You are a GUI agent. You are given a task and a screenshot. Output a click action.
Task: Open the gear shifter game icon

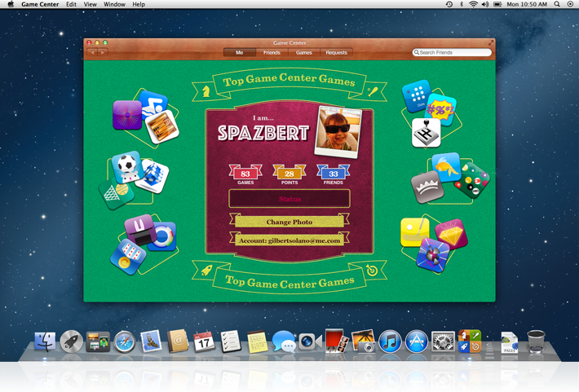coord(427,133)
